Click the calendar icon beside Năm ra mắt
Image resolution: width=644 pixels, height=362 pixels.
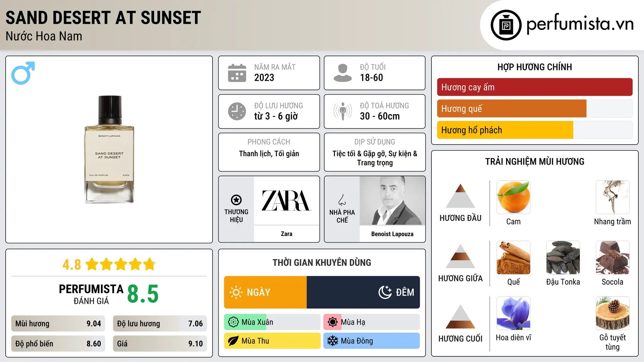point(237,73)
